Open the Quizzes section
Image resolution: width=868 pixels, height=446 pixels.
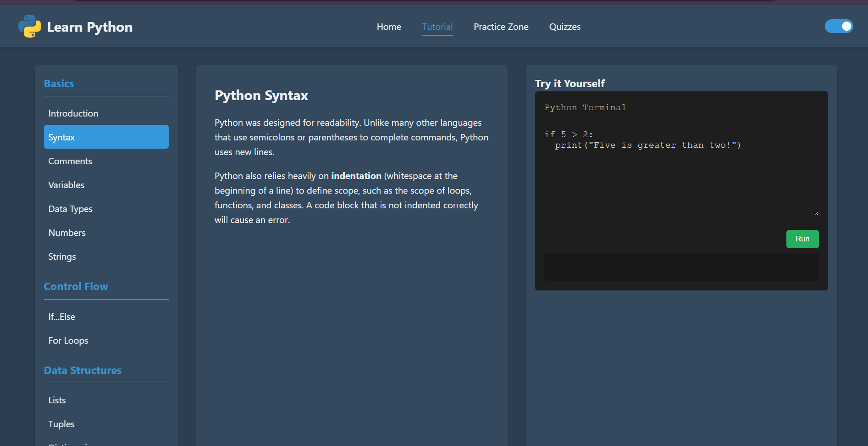point(565,27)
